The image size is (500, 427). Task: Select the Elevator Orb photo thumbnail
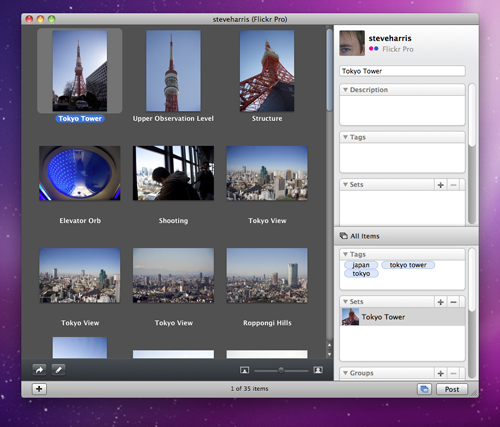pos(80,173)
